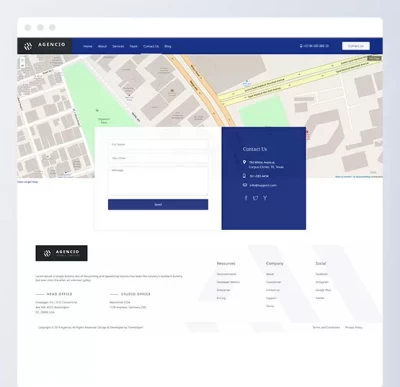Click the 'STUDIO OFFICE' footer heading
Image resolution: width=400 pixels, height=387 pixels.
click(136, 294)
